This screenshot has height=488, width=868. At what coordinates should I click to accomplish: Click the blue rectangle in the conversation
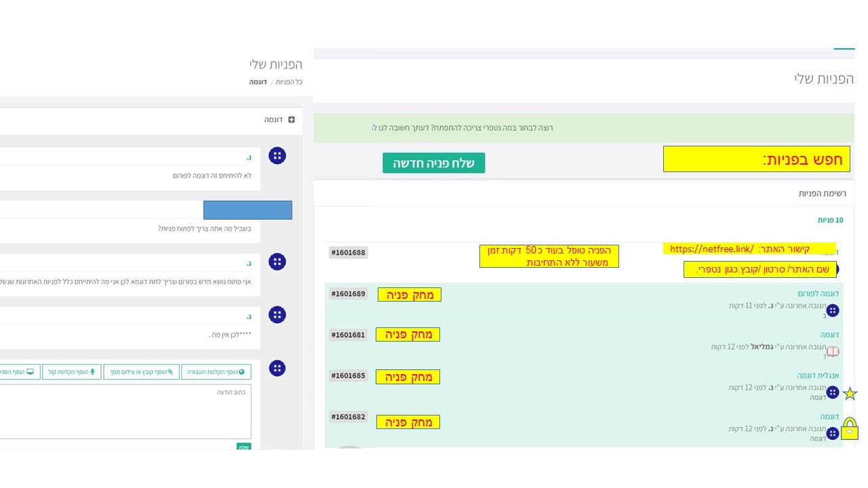(x=248, y=210)
